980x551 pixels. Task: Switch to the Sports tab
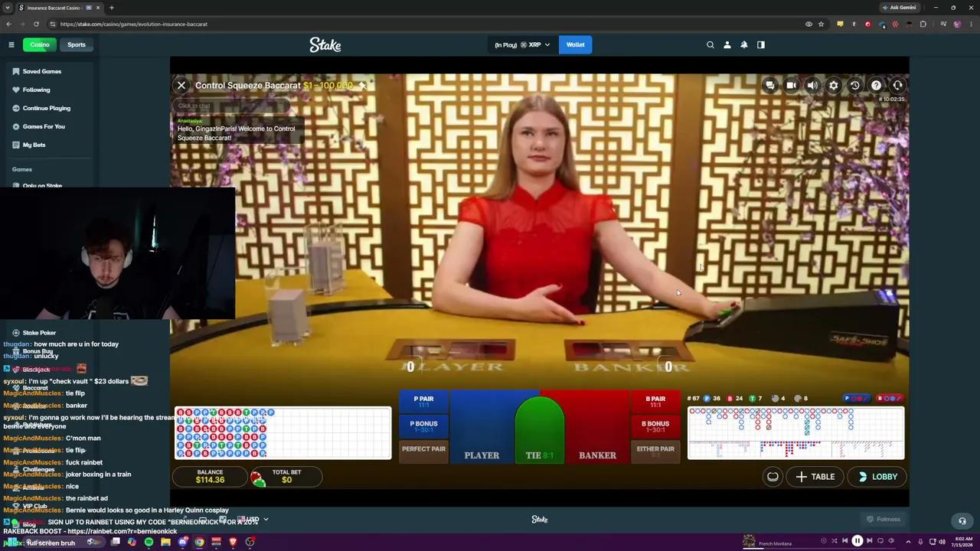[x=77, y=44]
